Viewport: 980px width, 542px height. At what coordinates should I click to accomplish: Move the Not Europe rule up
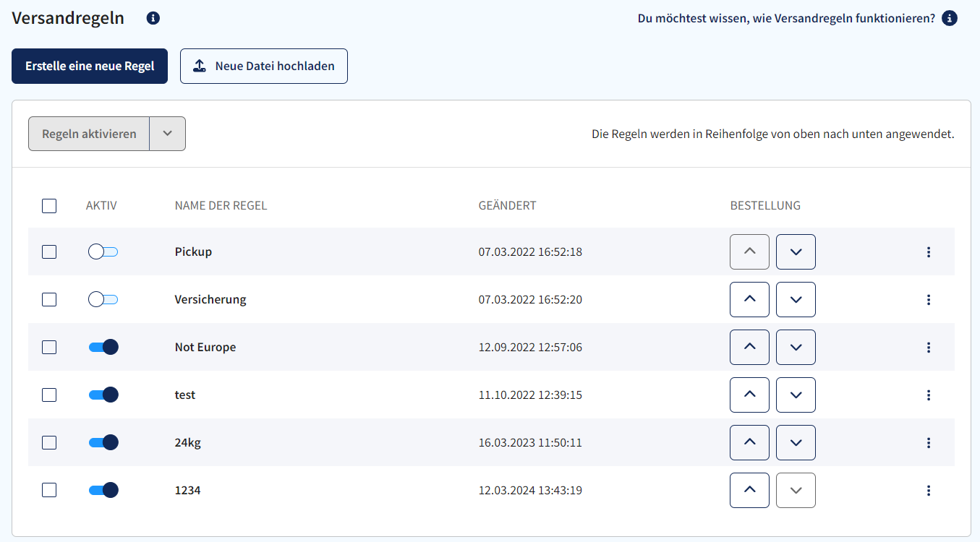click(x=750, y=347)
